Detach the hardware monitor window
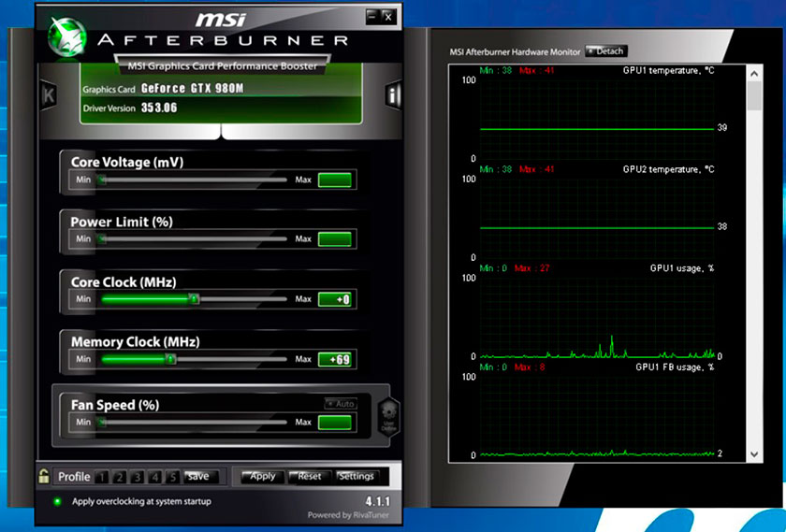 tap(606, 51)
